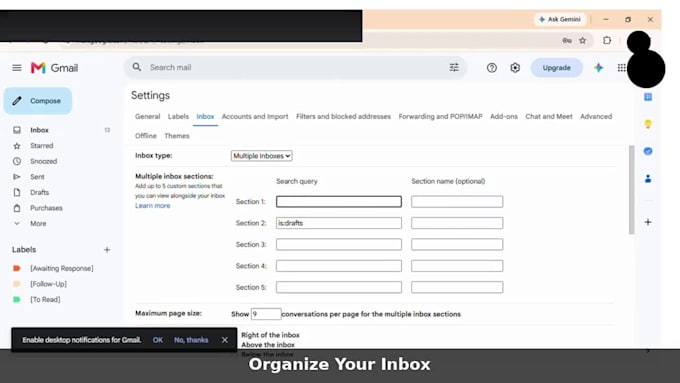This screenshot has height=383, width=680.
Task: Click Section 3 search query field
Action: click(x=339, y=245)
